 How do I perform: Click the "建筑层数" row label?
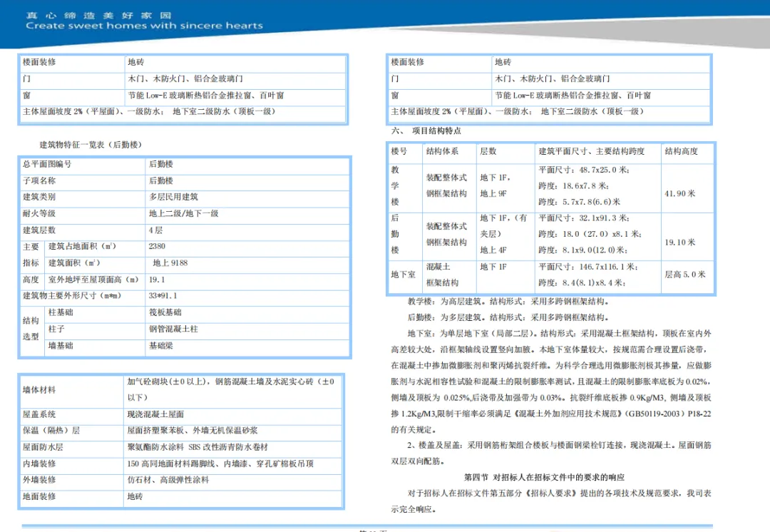(38, 230)
